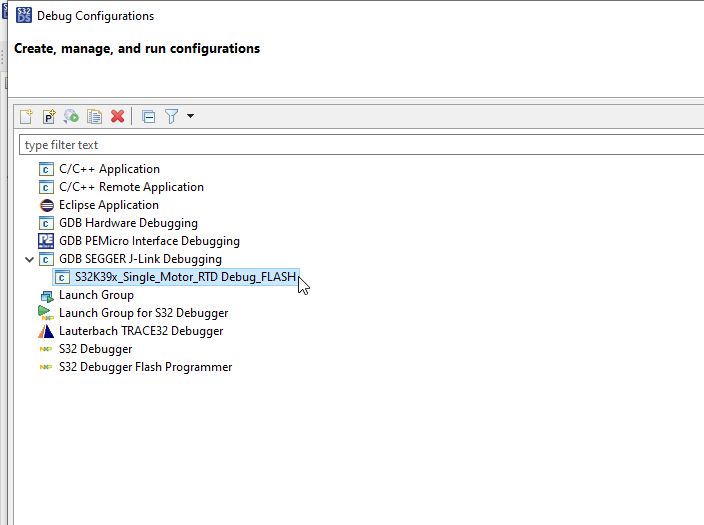This screenshot has width=704, height=525.
Task: Select GDB Hardware Debugging entry
Action: coord(128,223)
